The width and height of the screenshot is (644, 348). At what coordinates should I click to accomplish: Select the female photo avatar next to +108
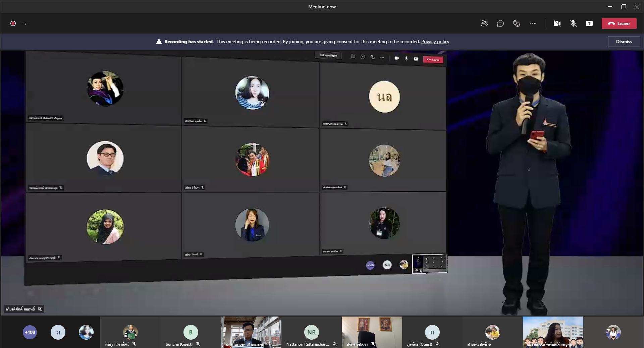pos(86,332)
